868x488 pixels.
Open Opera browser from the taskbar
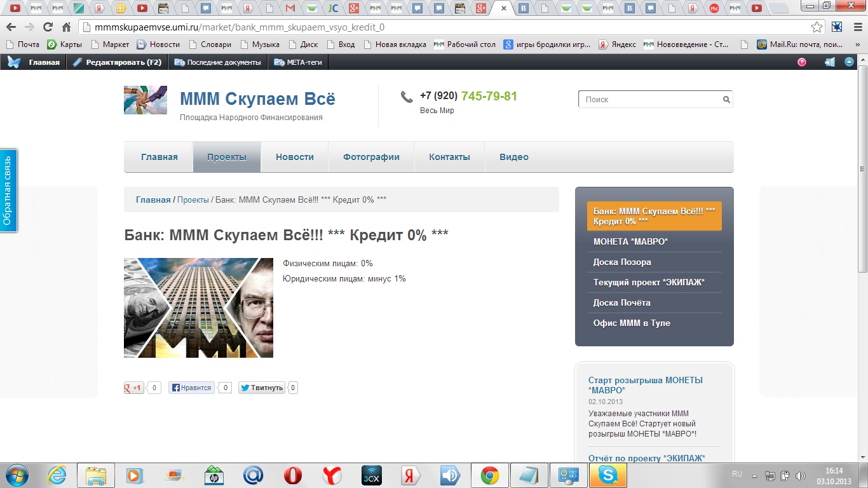tap(292, 475)
